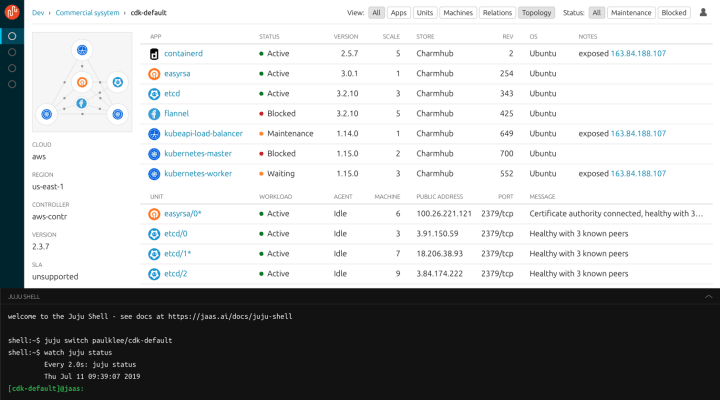720x400 pixels.
Task: Click the aws-contr controller value
Action: [50, 217]
